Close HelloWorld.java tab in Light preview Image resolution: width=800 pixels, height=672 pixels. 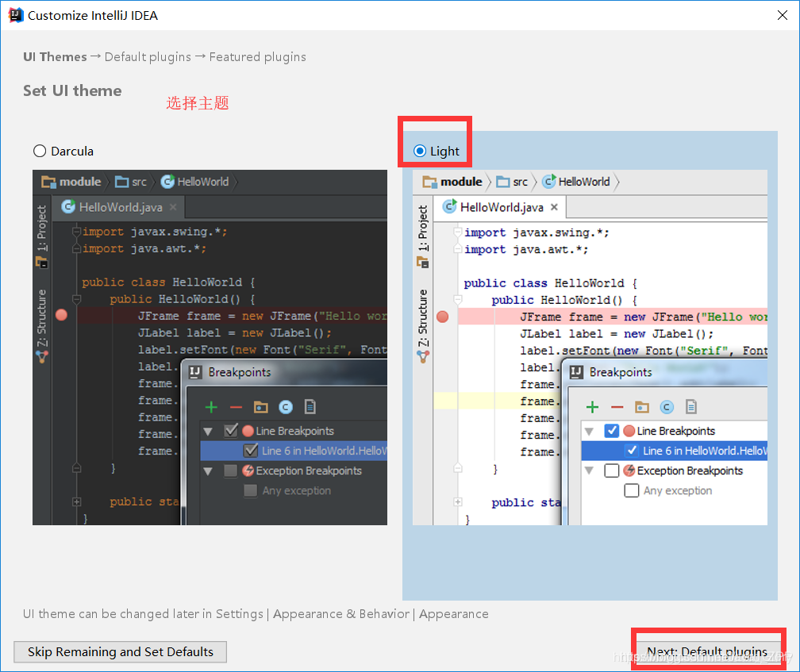click(554, 207)
